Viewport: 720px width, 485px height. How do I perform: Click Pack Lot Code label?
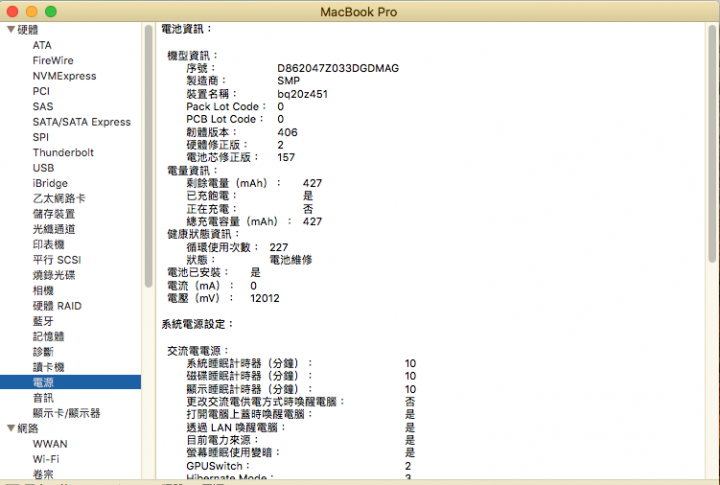226,107
